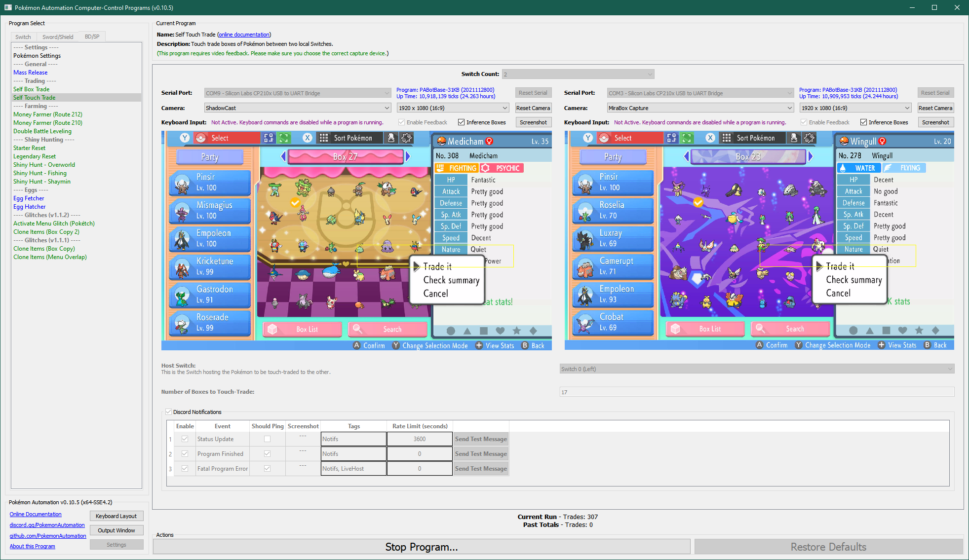Screen dimensions: 969x560
Task: Click the Box List cube icon in right feed
Action: (675, 329)
